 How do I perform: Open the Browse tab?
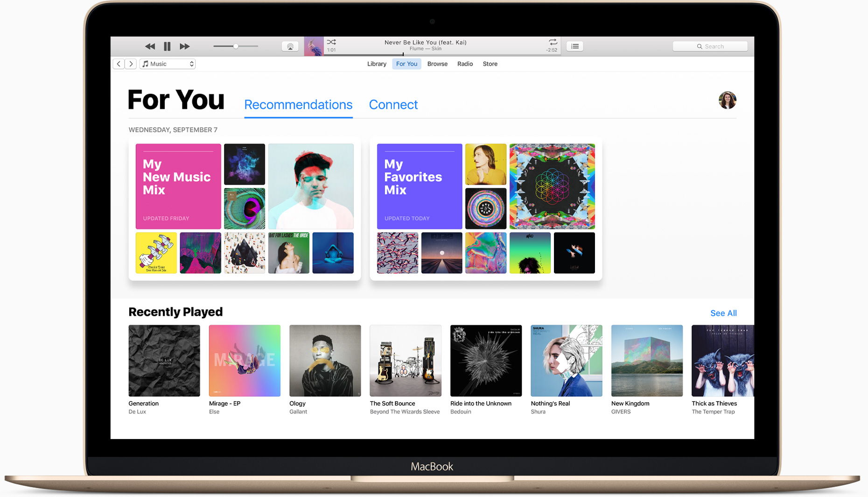pyautogui.click(x=437, y=64)
